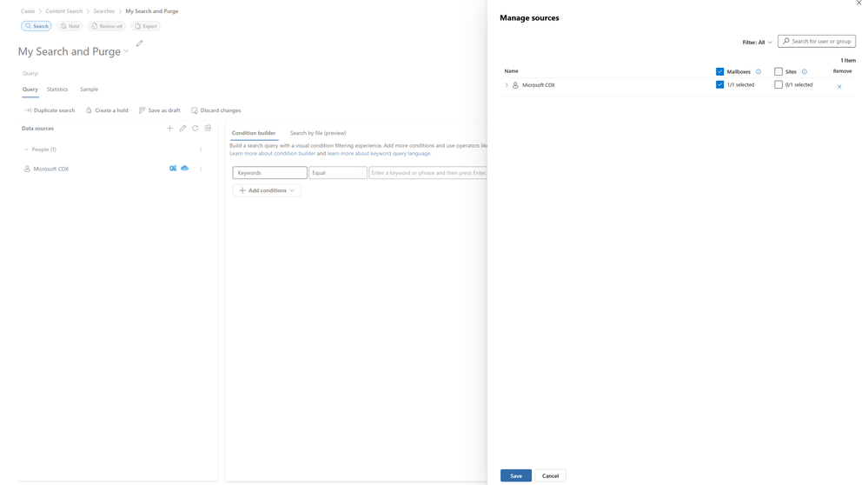This screenshot has height=485, width=868.
Task: Click the Outlook mailbox icon for Microsoft CDX
Action: (173, 169)
